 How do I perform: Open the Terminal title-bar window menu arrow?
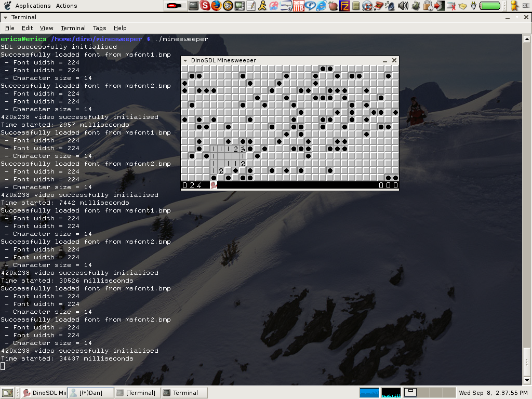point(5,17)
